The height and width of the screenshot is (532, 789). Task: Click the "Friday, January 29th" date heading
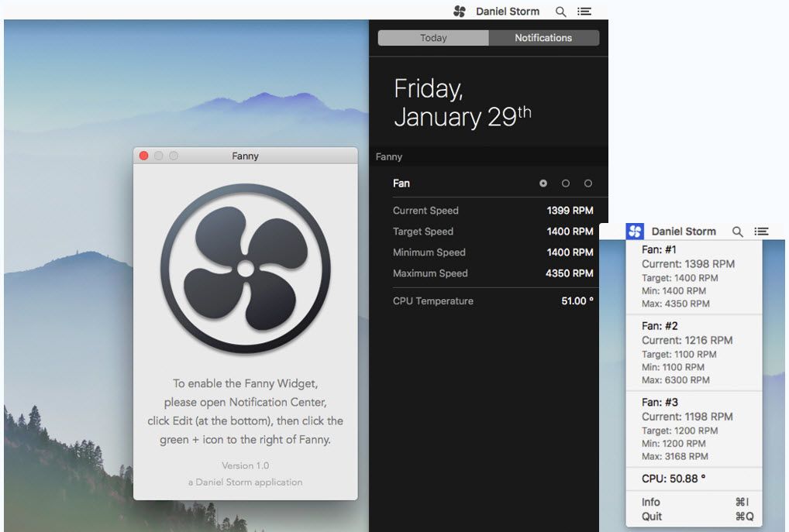pyautogui.click(x=463, y=102)
